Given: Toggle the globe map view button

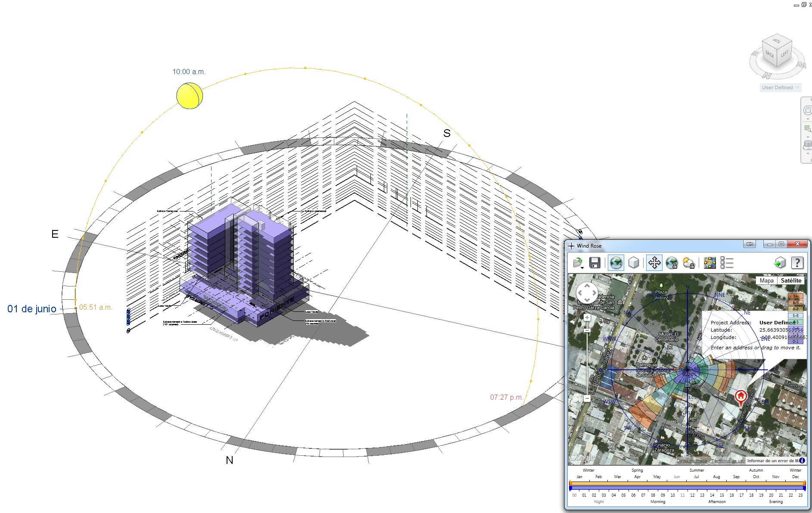Looking at the screenshot, I should coord(616,263).
